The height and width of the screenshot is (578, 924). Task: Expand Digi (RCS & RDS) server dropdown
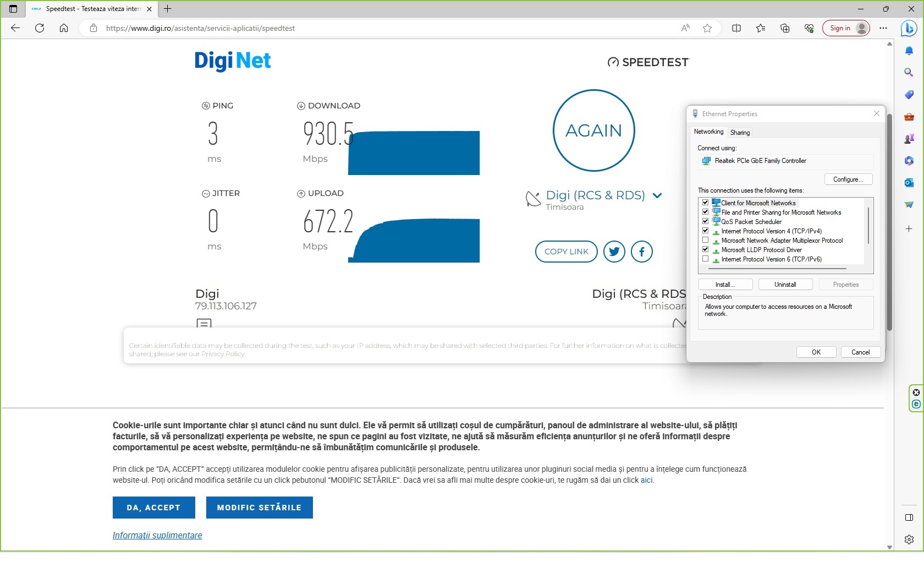point(657,195)
